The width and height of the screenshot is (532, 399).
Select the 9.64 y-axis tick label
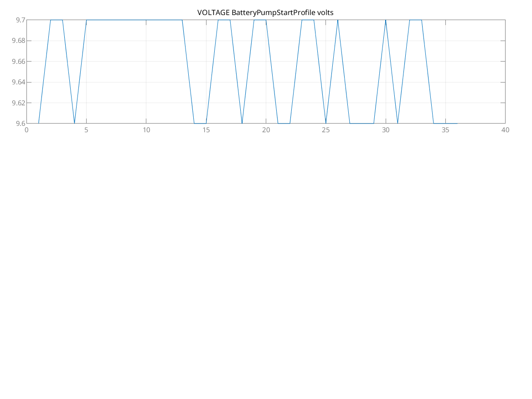click(19, 82)
